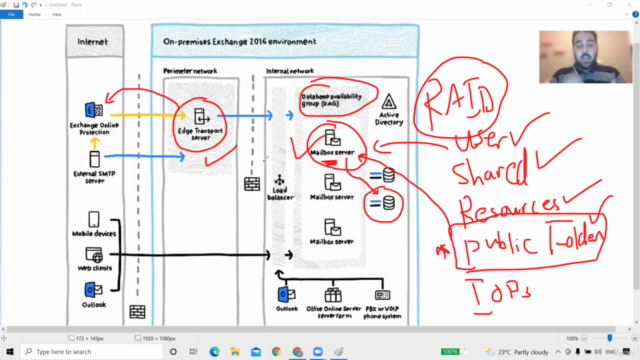The height and width of the screenshot is (360, 640).
Task: Click the microphone tray icon
Action: (578, 352)
